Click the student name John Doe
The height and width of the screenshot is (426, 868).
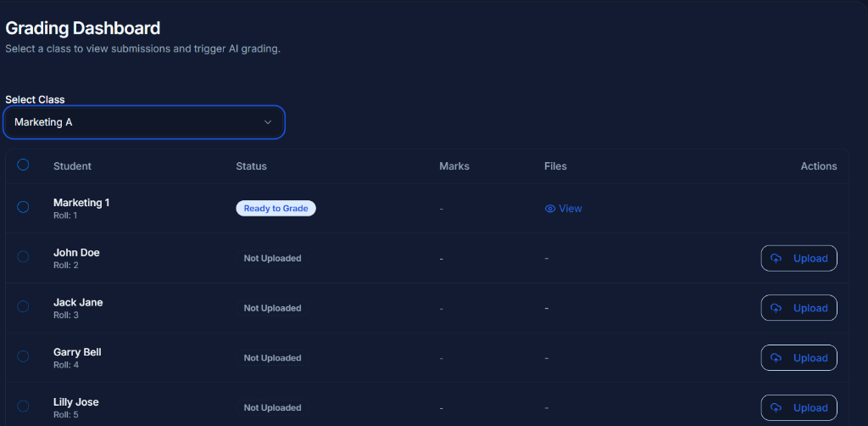click(76, 253)
